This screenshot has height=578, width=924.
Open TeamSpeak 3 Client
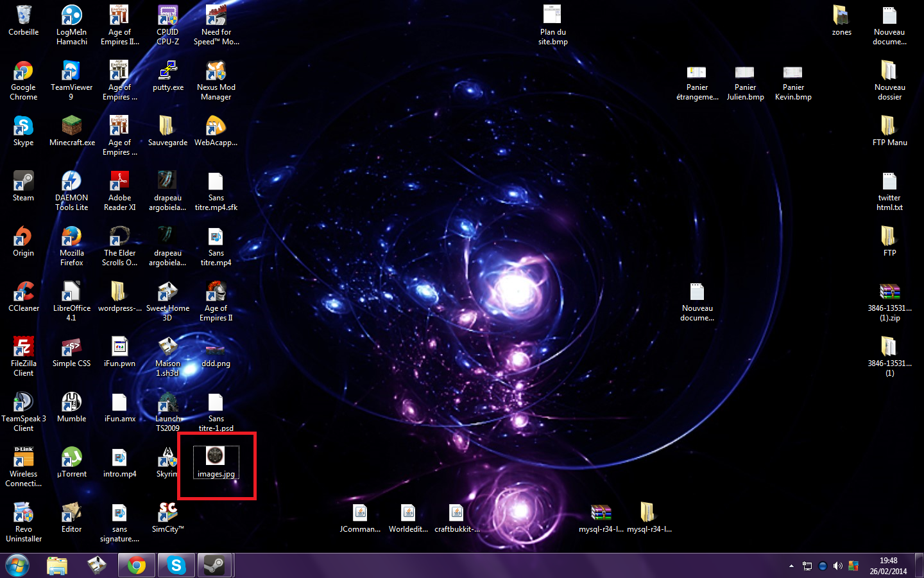click(24, 412)
